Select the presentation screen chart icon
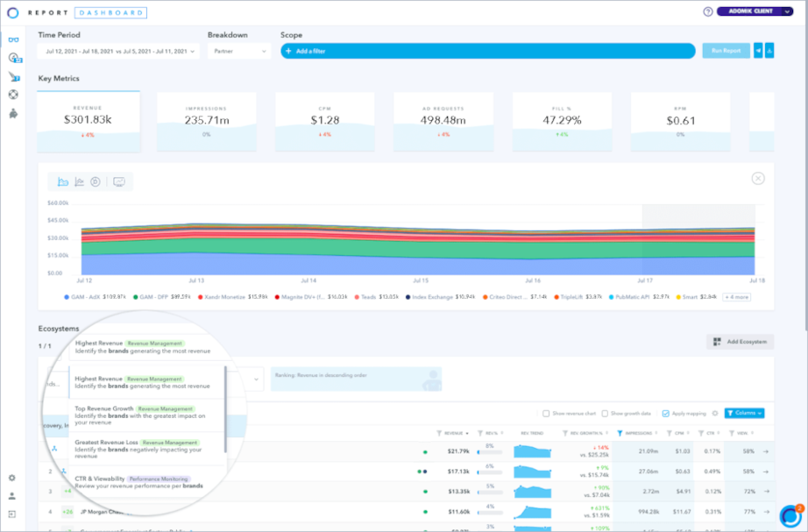The height and width of the screenshot is (532, 808). [119, 182]
